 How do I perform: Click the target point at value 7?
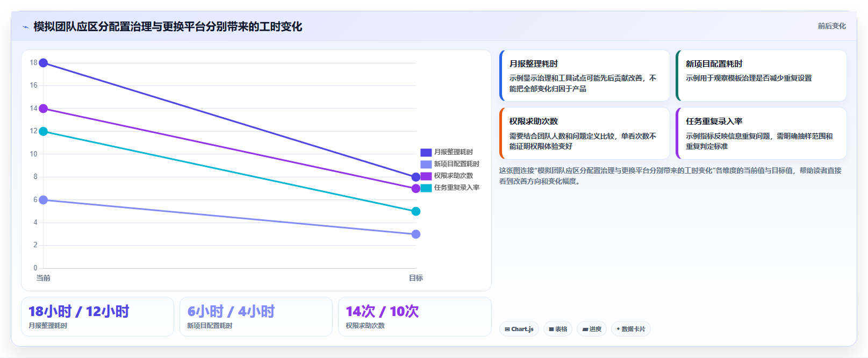click(416, 189)
